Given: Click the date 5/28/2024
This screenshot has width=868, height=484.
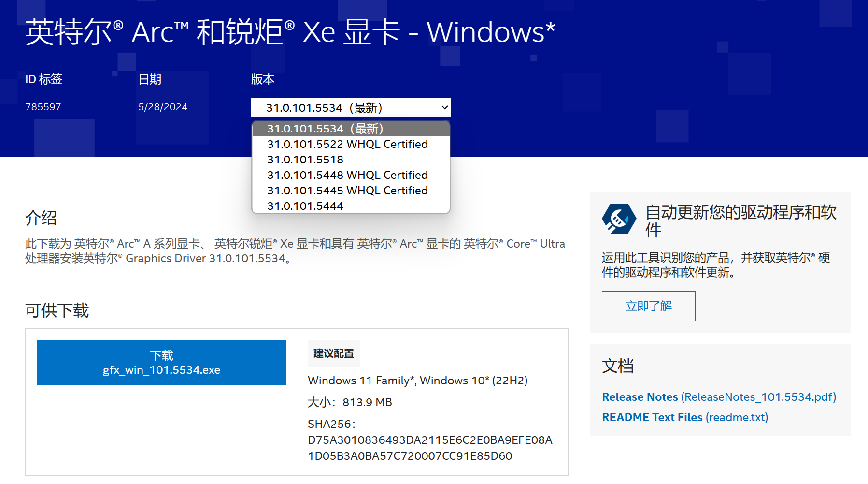Looking at the screenshot, I should pos(163,107).
